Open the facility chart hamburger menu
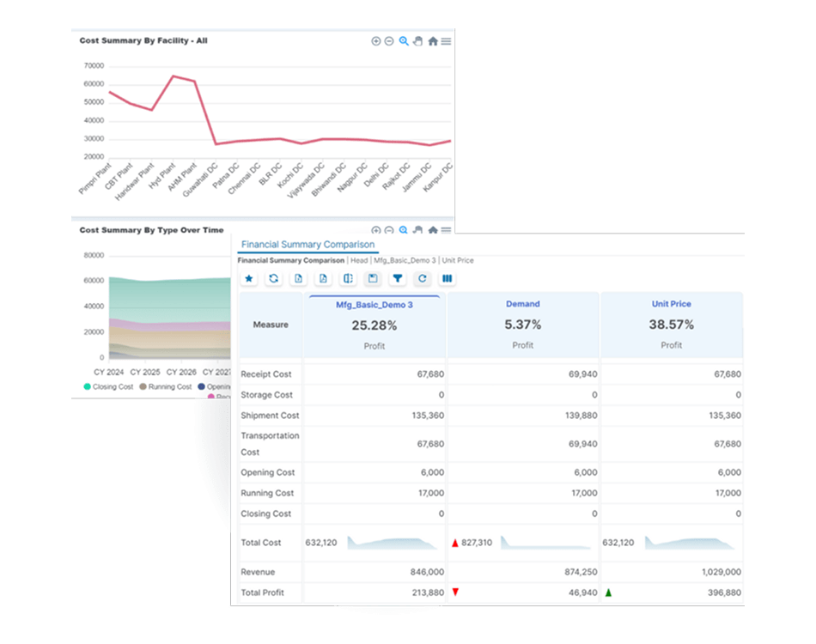 (x=446, y=41)
